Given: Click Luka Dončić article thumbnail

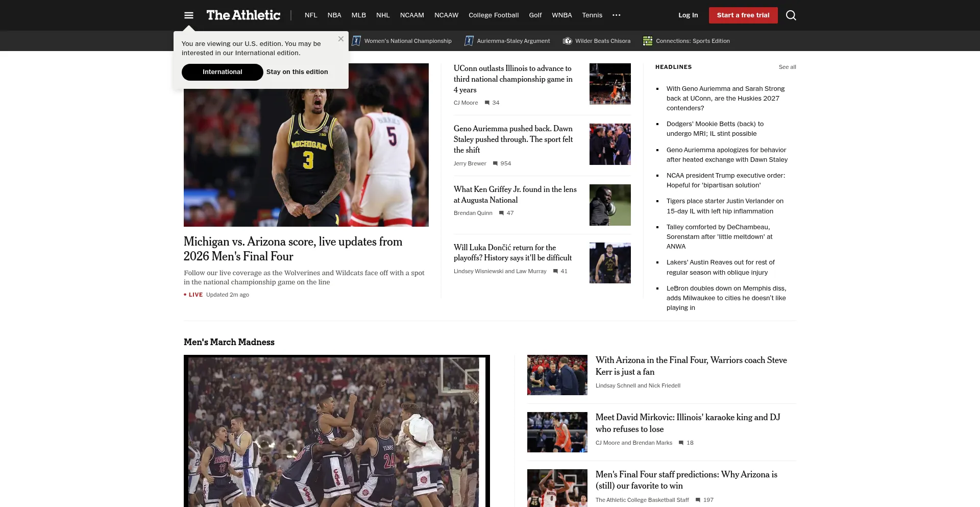Looking at the screenshot, I should click(610, 263).
